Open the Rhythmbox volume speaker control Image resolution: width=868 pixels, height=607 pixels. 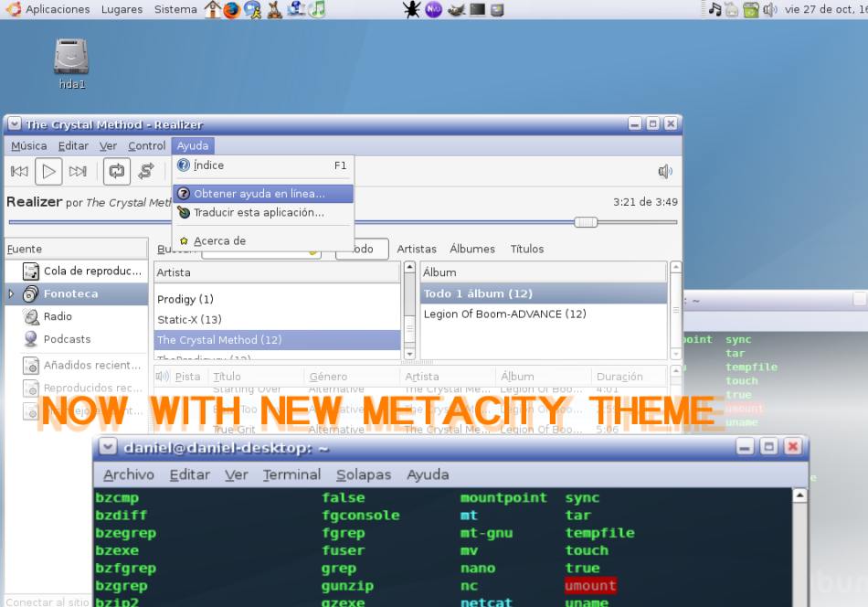(x=665, y=171)
